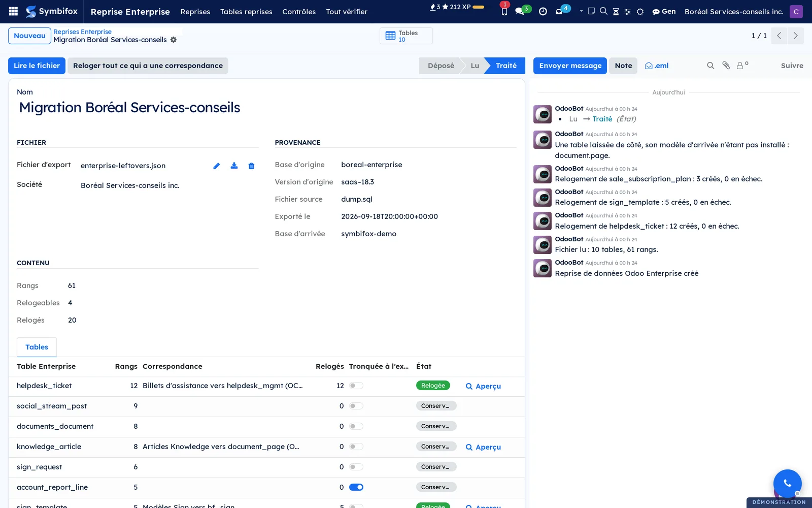Select the Lu status step
Screen dimensions: 812x508
475,66
